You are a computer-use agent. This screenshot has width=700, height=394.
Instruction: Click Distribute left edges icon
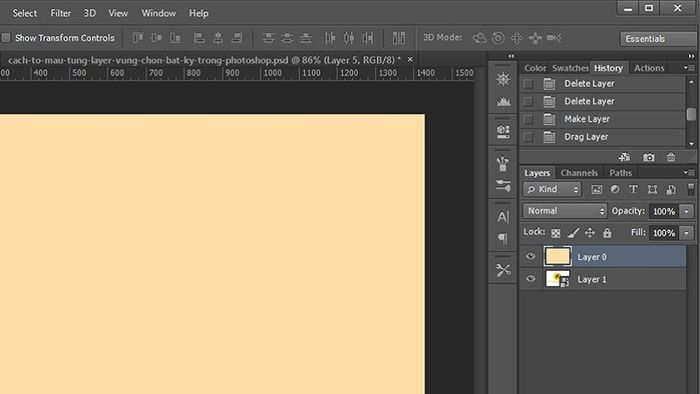[x=330, y=38]
